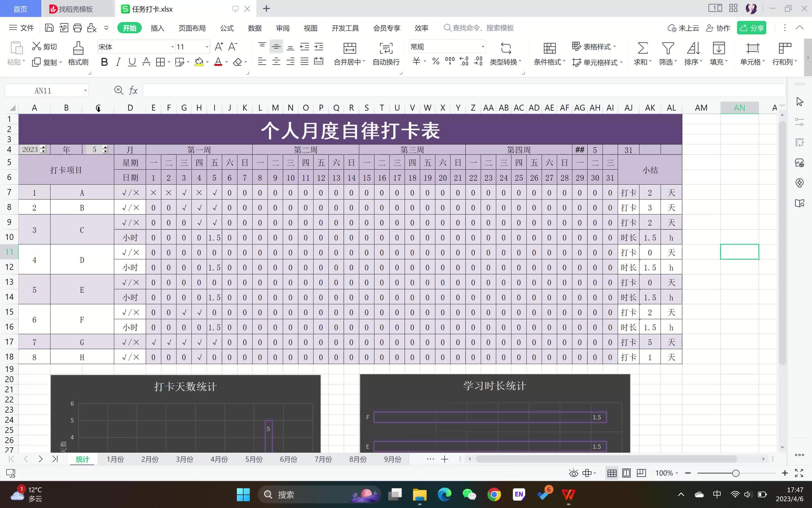
Task: Click the green Share (分享) button
Action: pyautogui.click(x=752, y=28)
